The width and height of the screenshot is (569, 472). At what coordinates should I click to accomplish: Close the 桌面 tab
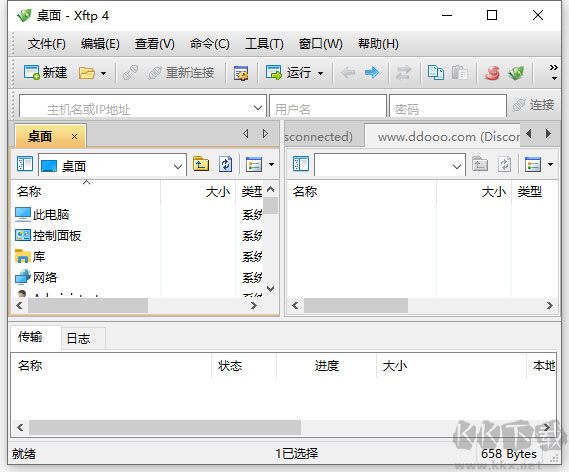(74, 137)
